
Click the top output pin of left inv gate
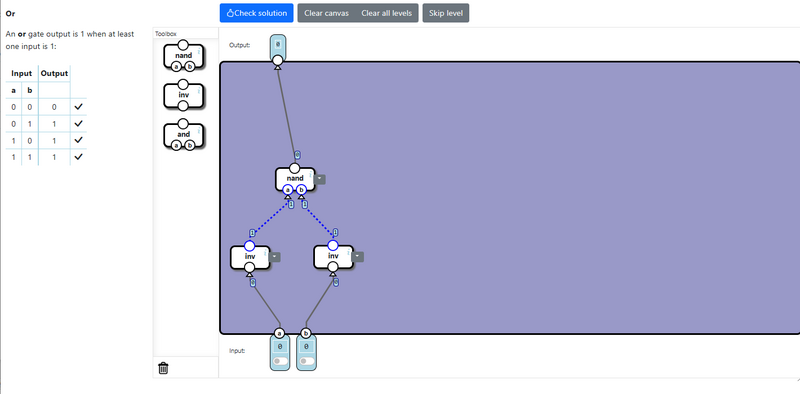[x=249, y=245]
